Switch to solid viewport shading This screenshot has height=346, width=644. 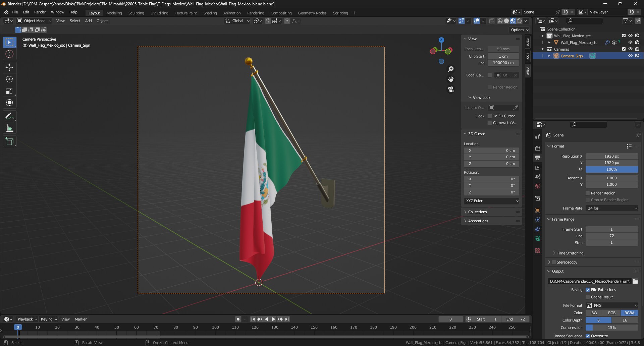[506, 21]
